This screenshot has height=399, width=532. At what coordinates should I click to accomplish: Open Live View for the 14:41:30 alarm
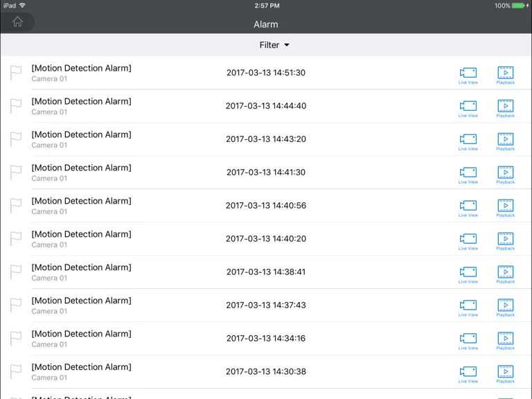pyautogui.click(x=468, y=175)
